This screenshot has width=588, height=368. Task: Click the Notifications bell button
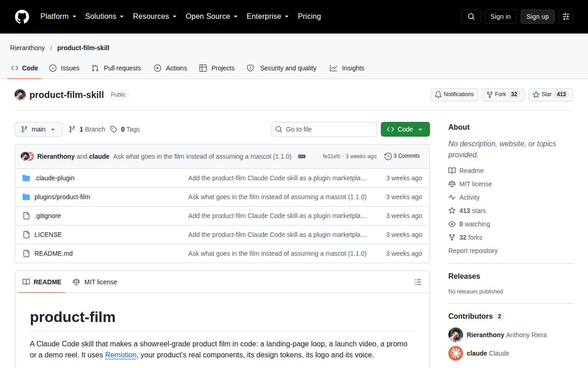click(x=454, y=94)
